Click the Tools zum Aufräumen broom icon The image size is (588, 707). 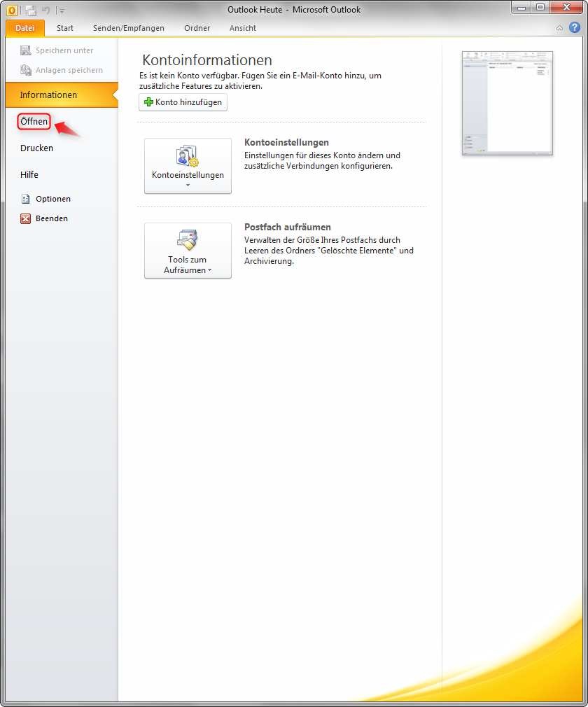coord(188,238)
